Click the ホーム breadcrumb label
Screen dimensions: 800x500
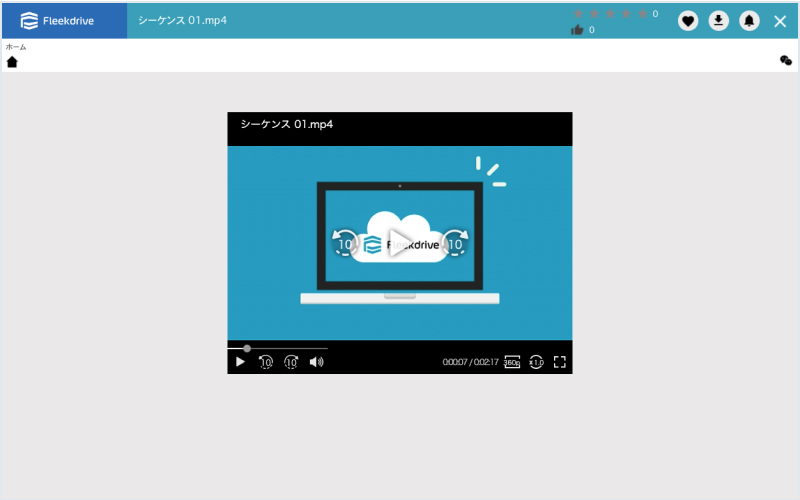coord(16,47)
